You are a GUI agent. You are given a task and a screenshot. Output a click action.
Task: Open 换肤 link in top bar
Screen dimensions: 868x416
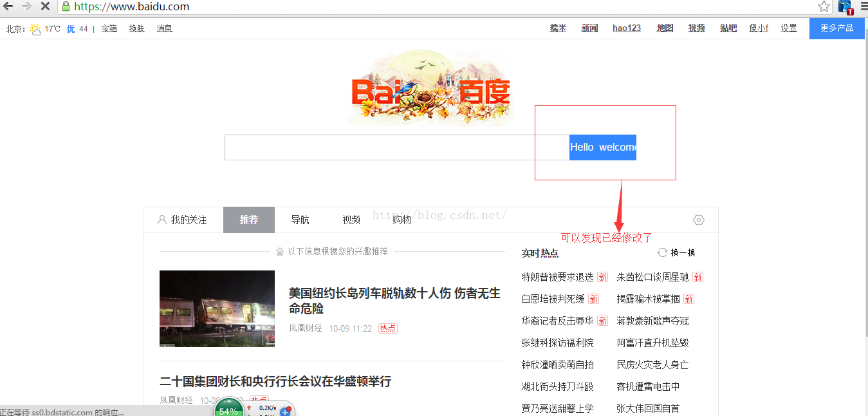click(x=137, y=28)
